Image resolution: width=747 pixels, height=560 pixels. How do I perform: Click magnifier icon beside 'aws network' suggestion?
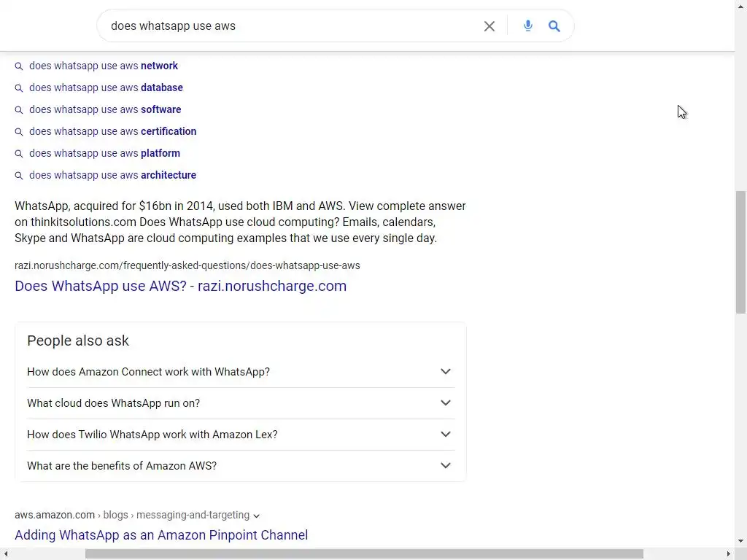(18, 66)
